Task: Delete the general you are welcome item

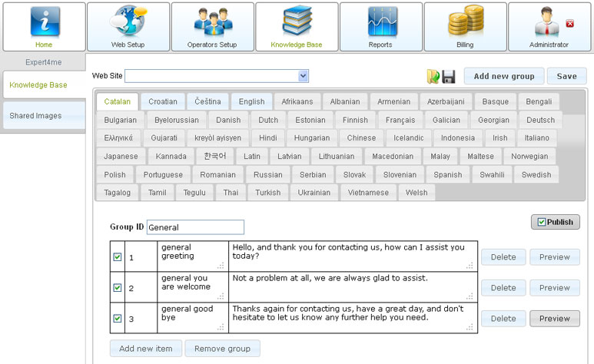Action: [503, 287]
